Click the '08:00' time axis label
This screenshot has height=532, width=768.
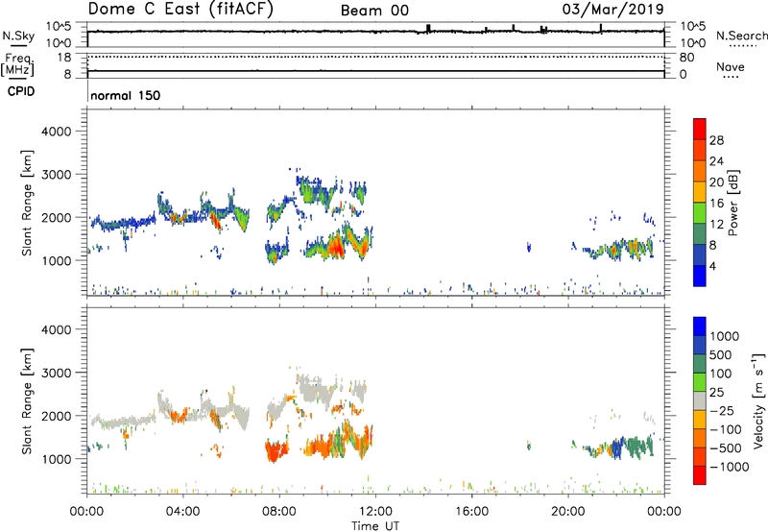pos(279,512)
